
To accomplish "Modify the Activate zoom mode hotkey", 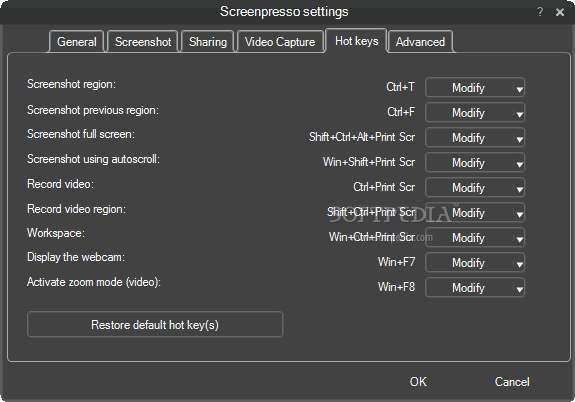I will 470,288.
